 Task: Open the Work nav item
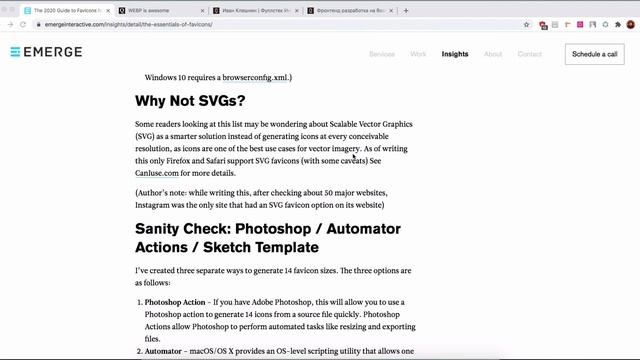(x=418, y=54)
